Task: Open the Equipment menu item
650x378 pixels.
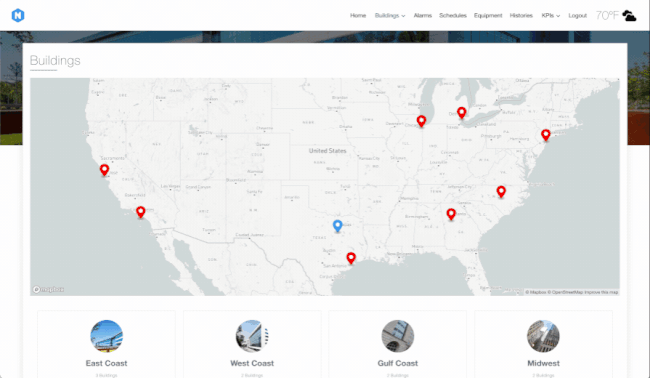Action: pyautogui.click(x=488, y=15)
